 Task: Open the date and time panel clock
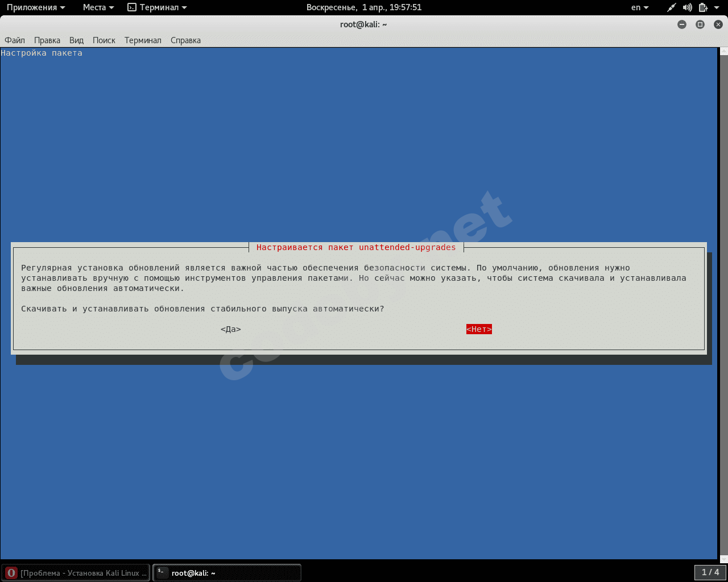pyautogui.click(x=364, y=7)
